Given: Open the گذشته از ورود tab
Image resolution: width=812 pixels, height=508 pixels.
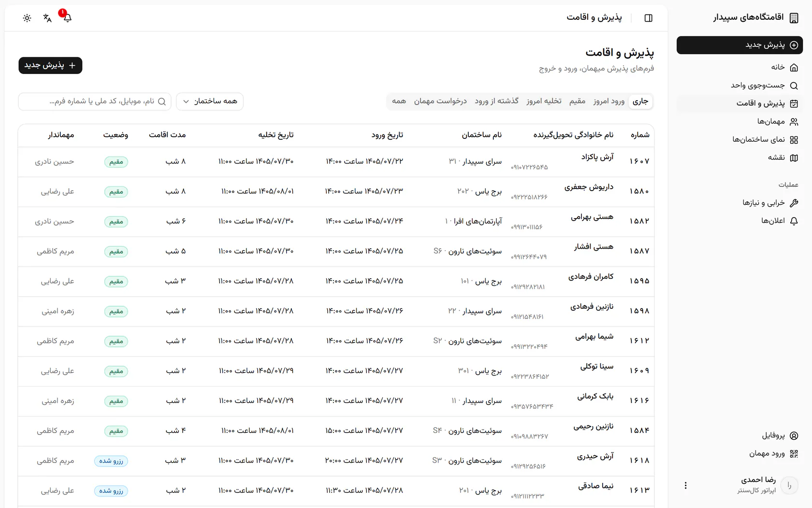Looking at the screenshot, I should pos(496,101).
